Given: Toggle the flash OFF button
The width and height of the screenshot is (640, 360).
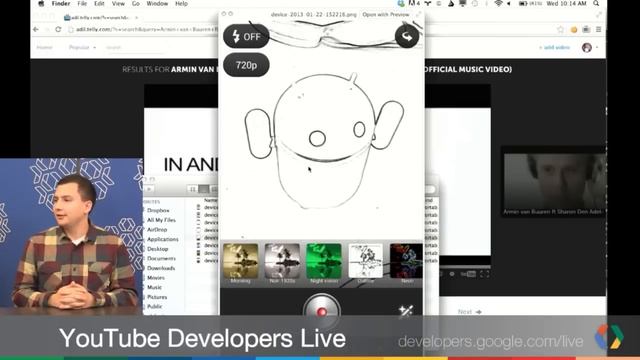Looking at the screenshot, I should click(x=246, y=36).
